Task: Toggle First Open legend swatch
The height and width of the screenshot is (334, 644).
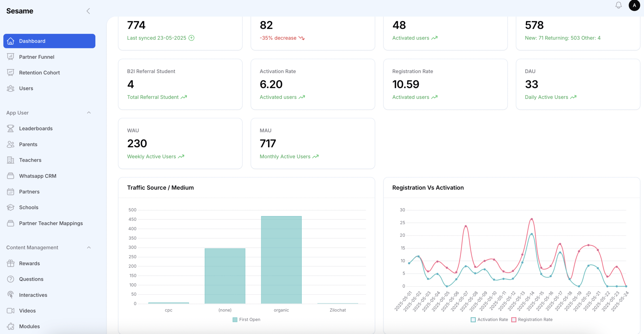Action: click(x=235, y=320)
